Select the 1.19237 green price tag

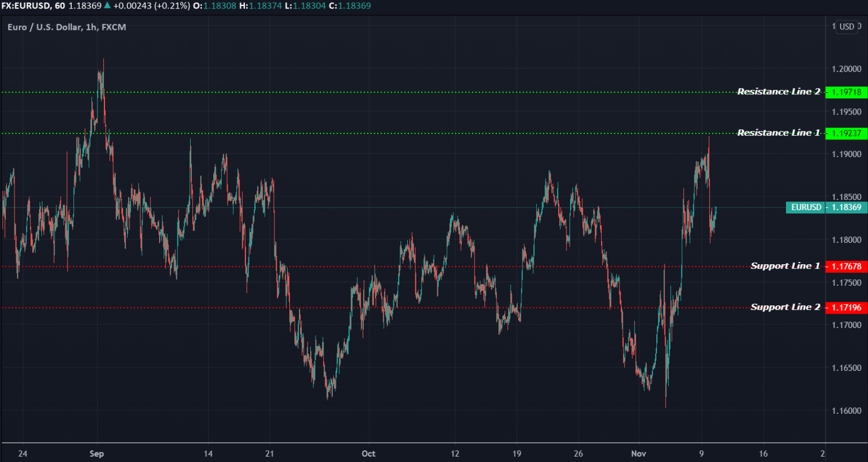(x=847, y=133)
